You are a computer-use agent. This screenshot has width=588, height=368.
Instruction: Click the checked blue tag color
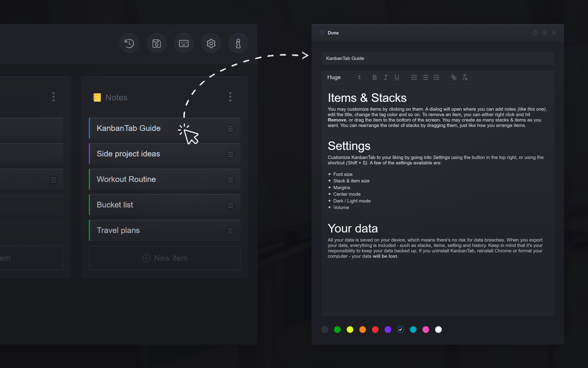tap(401, 329)
